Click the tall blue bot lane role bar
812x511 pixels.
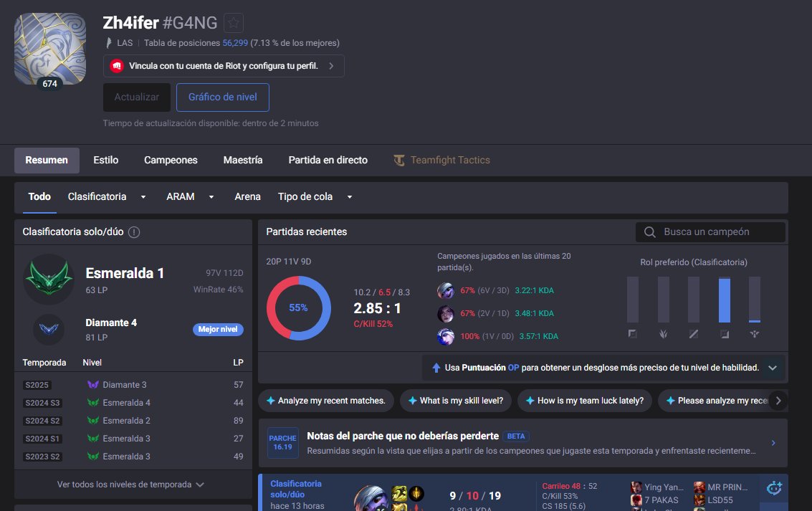pyautogui.click(x=725, y=300)
